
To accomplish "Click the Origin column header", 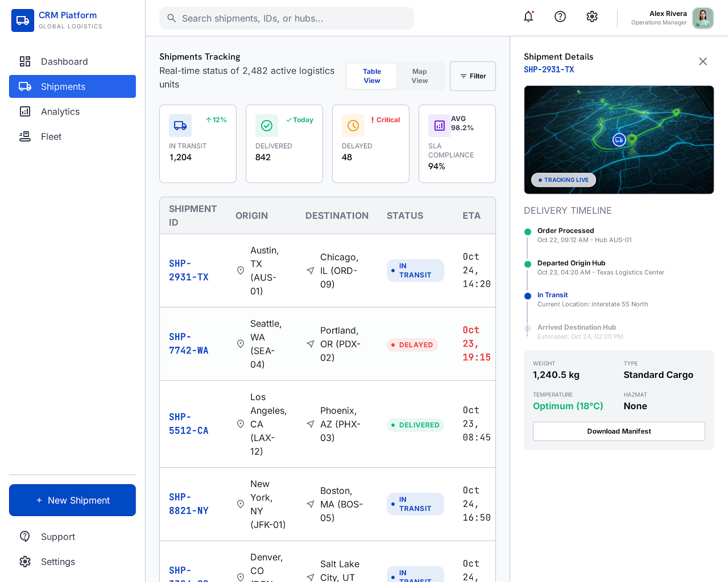I will coord(252,216).
